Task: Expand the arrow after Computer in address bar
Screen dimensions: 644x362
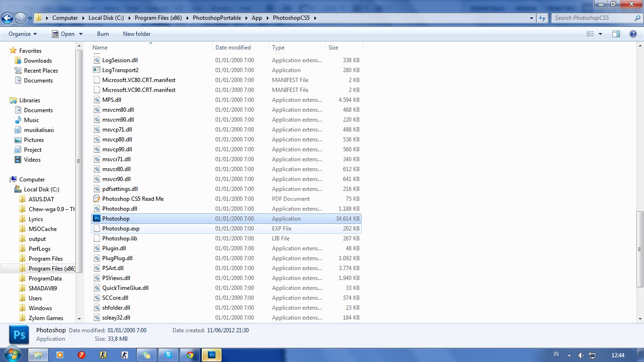Action: click(x=83, y=18)
